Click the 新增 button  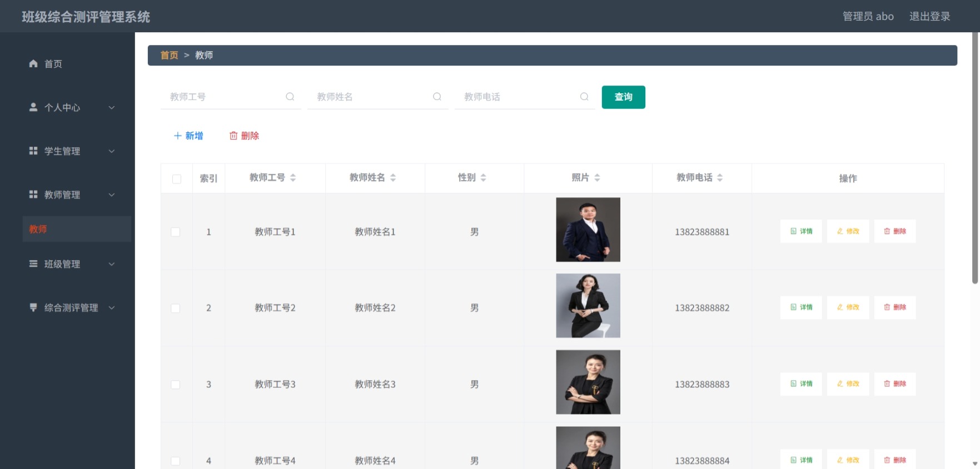pos(188,136)
